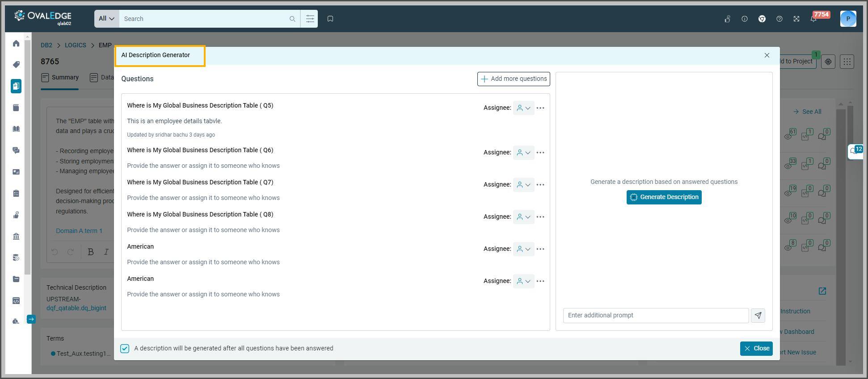Viewport: 868px width, 379px height.
Task: Open the bookmark icon beside search
Action: click(x=330, y=19)
